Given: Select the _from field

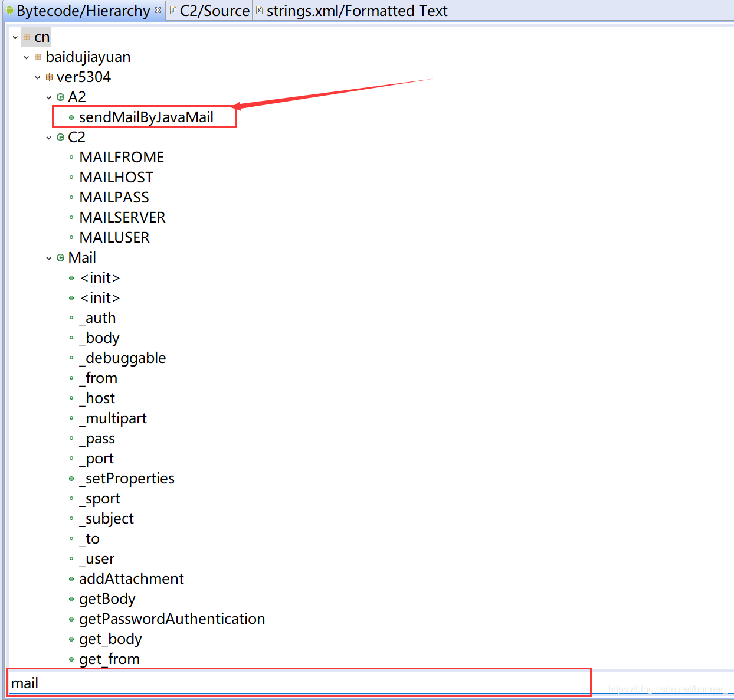Looking at the screenshot, I should [x=98, y=378].
